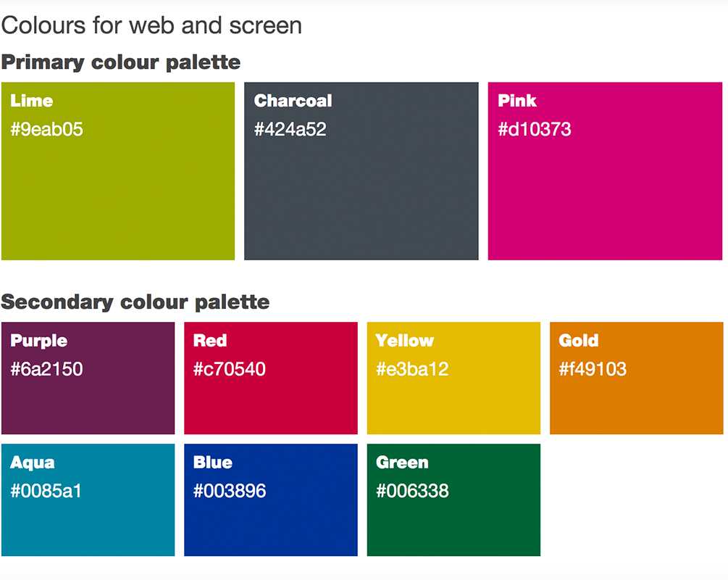This screenshot has width=728, height=580.
Task: Select hex code #e3ba12
Action: 412,369
